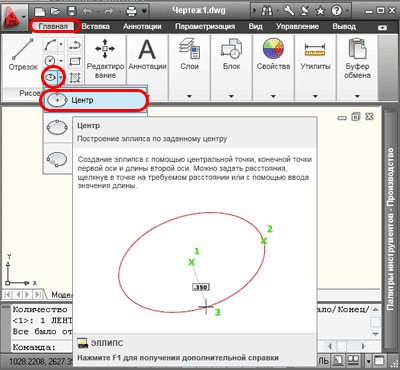Screen dimensions: 400x370
Task: Open the Аннотации ribbon tab
Action: tap(142, 26)
